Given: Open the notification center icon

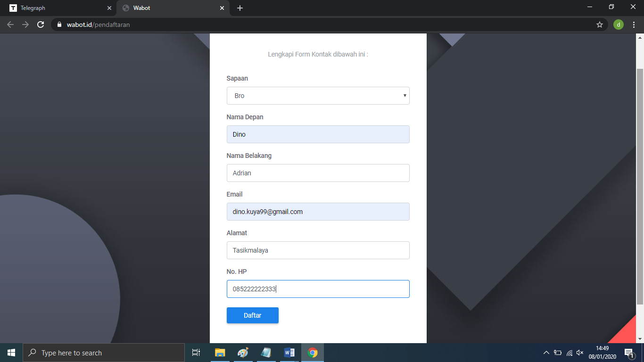Looking at the screenshot, I should [x=629, y=353].
